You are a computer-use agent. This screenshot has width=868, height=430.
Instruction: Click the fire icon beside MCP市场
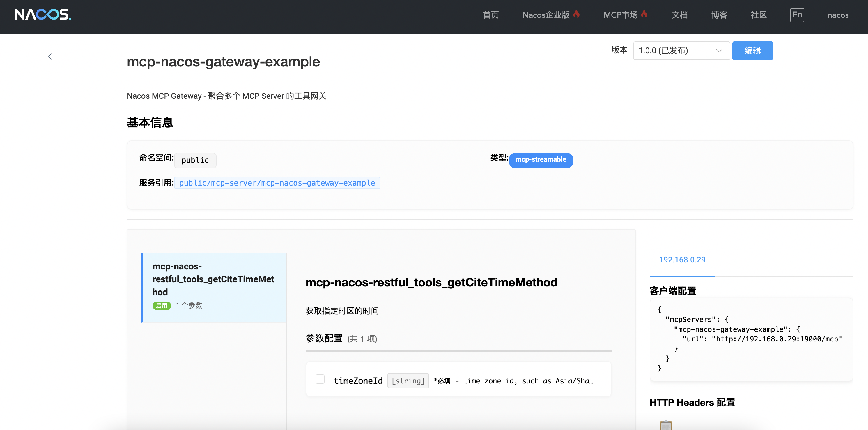644,14
